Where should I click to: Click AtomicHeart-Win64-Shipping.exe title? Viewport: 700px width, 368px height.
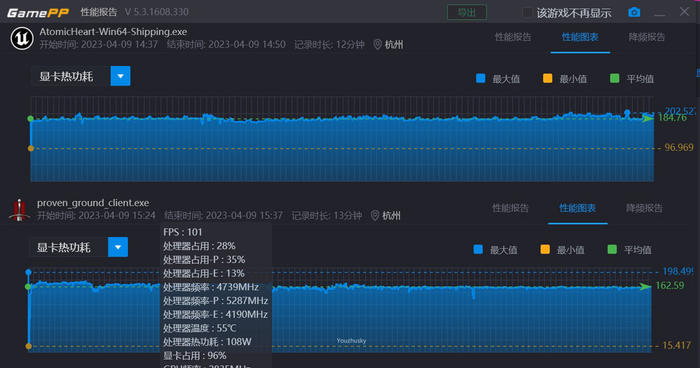pos(113,32)
